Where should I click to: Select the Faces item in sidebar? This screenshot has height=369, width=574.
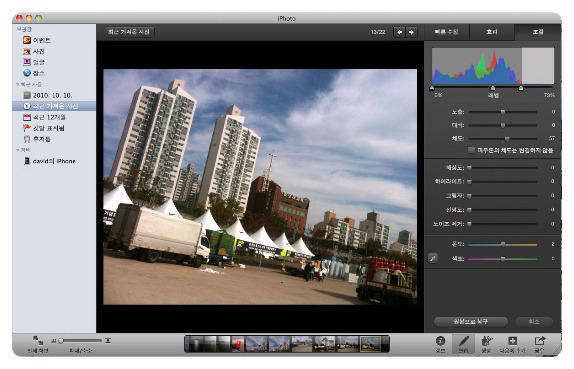coord(34,62)
